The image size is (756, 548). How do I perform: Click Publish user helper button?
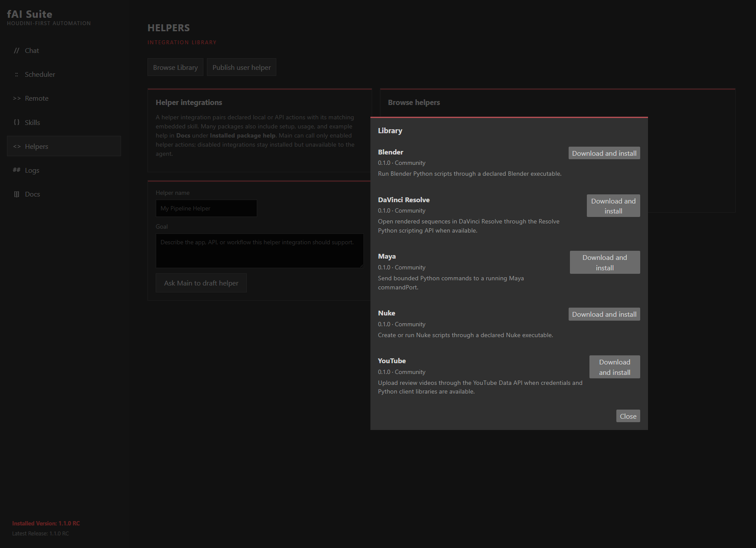(242, 67)
